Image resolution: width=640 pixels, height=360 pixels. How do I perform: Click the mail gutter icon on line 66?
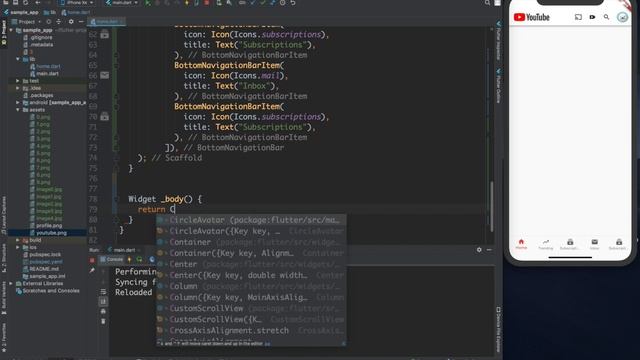coord(104,76)
